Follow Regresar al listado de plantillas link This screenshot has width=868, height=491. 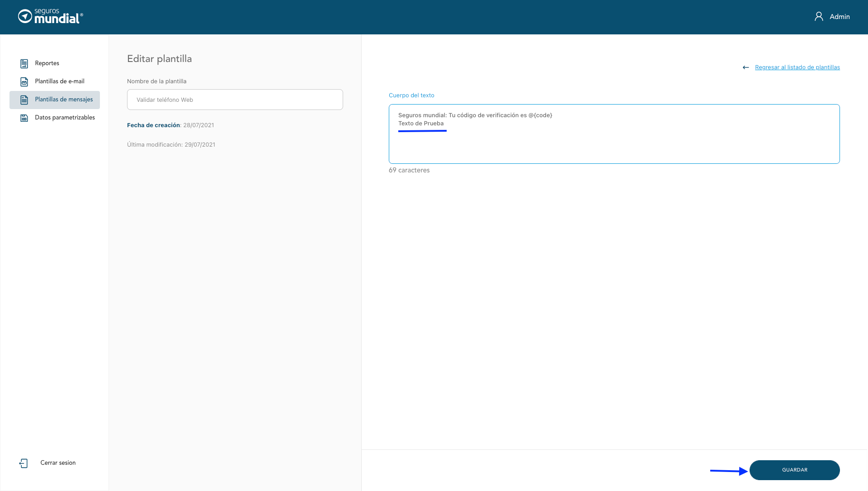[797, 67]
